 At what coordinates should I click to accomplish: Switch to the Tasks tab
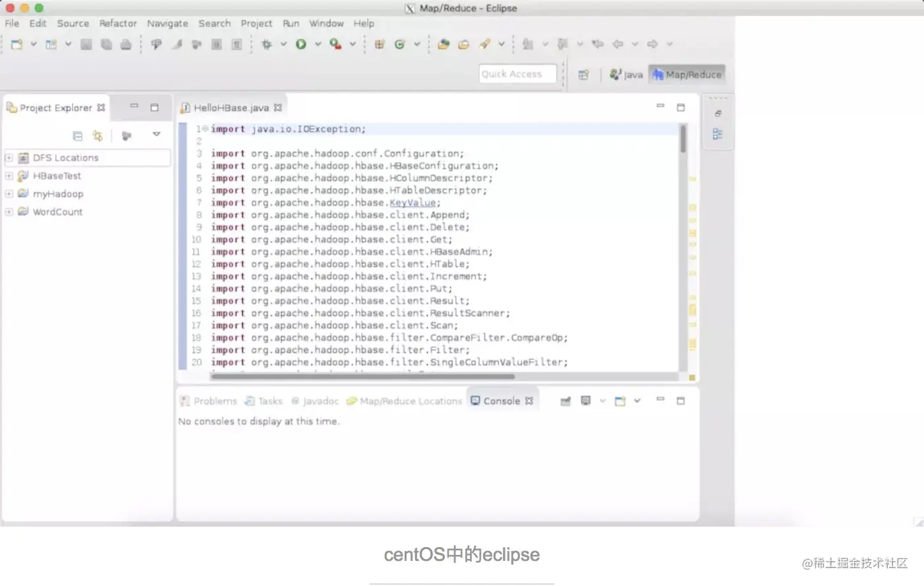[263, 401]
